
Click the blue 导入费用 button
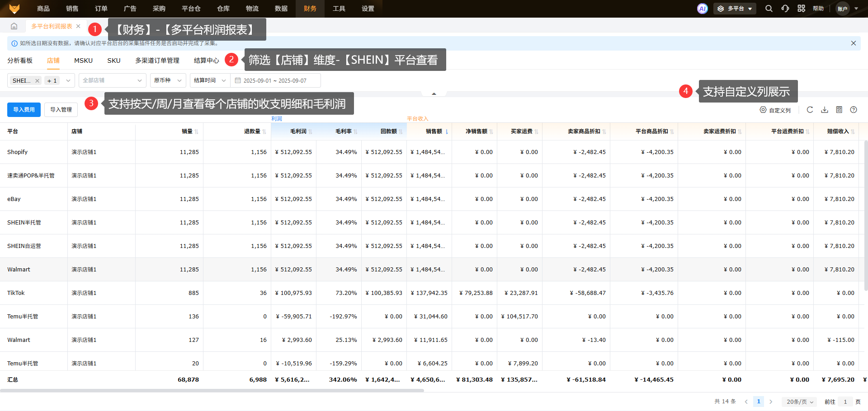point(24,110)
